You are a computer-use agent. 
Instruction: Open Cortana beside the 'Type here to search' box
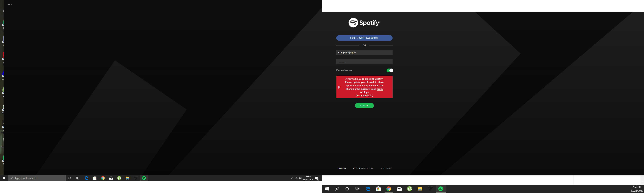click(70, 178)
